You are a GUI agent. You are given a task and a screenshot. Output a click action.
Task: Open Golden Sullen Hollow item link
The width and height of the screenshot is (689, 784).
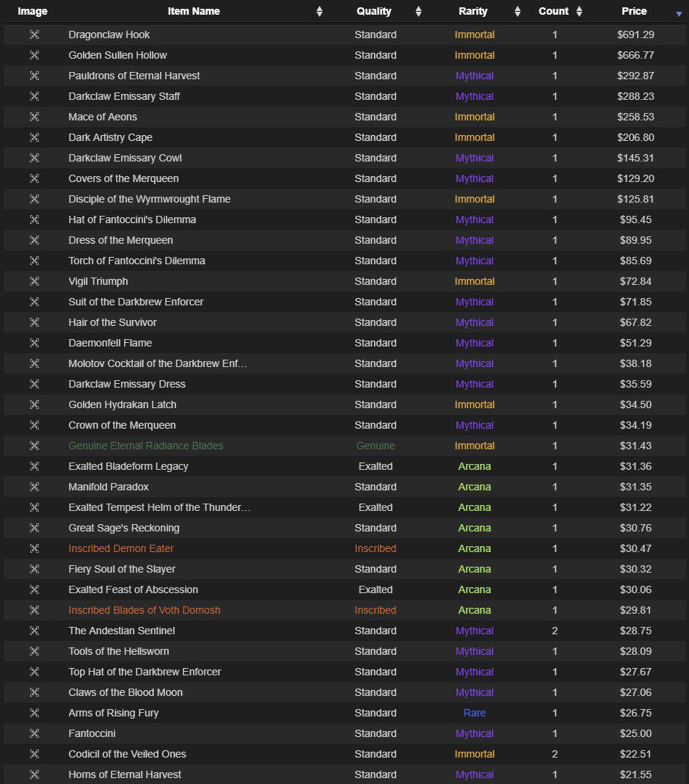point(117,55)
